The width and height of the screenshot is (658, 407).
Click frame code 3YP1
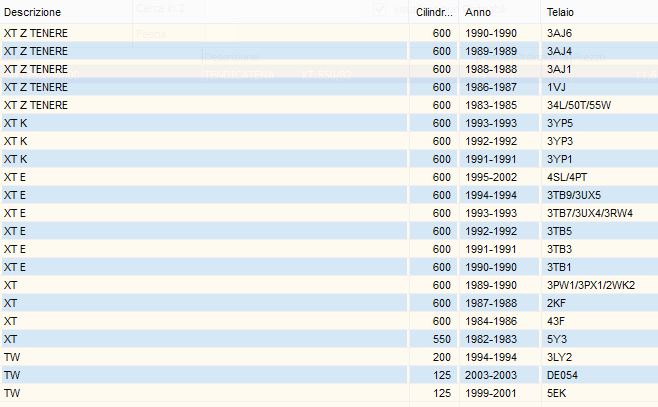pyautogui.click(x=559, y=159)
